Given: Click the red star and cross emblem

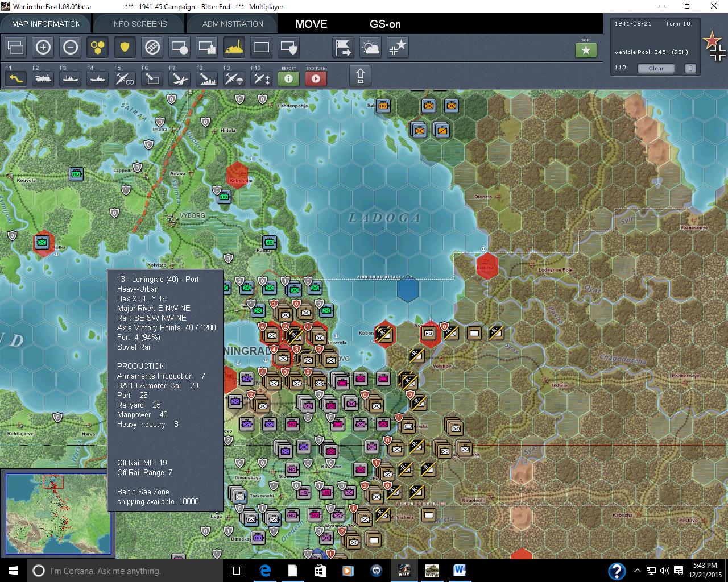Looking at the screenshot, I should (714, 47).
